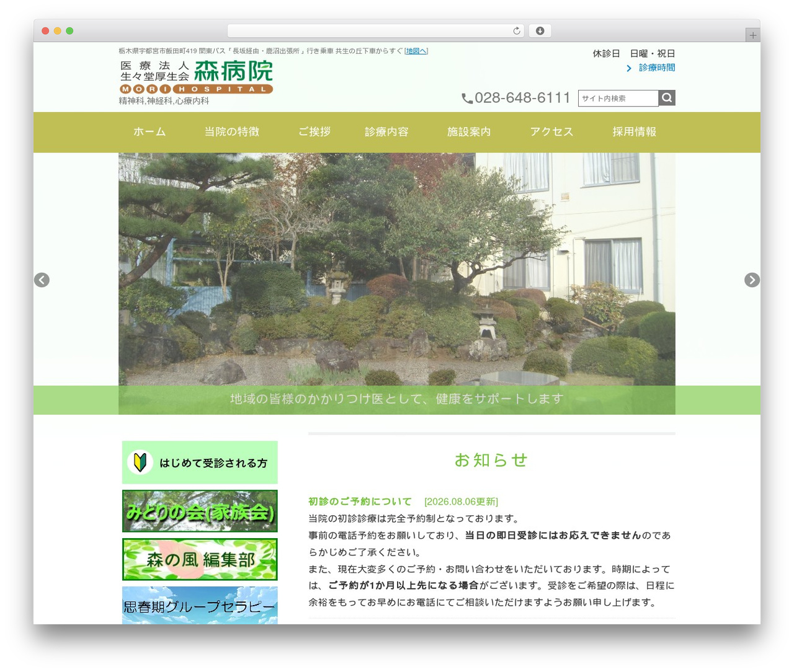Click the browser reload icon

point(517,31)
